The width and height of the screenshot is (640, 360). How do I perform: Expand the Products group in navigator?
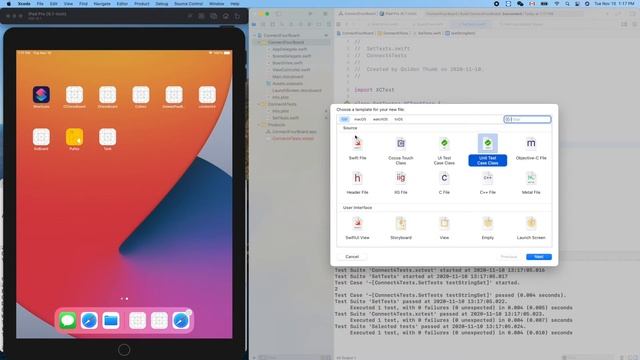(260, 125)
